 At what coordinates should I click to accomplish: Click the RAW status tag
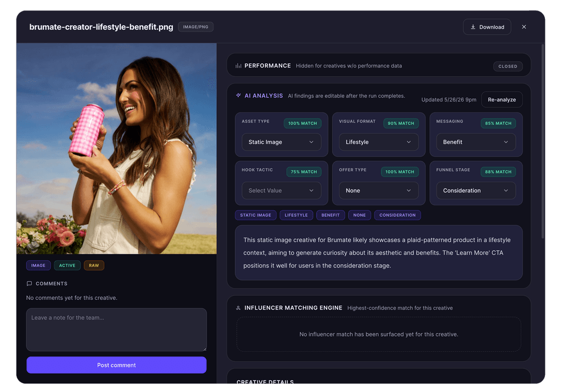click(x=94, y=265)
